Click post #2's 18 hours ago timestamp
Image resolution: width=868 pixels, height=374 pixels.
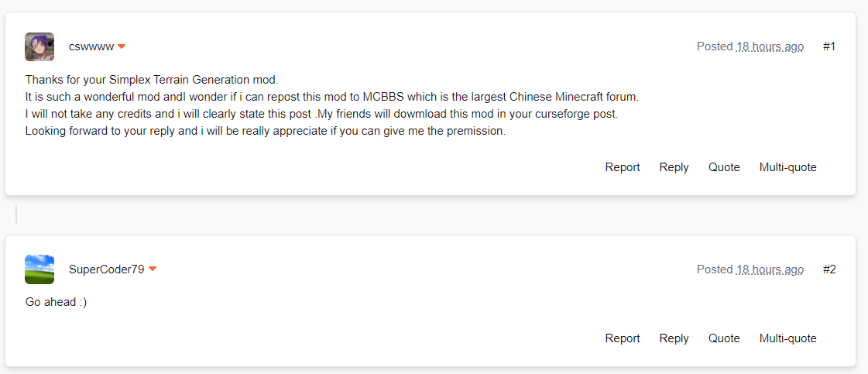[770, 269]
